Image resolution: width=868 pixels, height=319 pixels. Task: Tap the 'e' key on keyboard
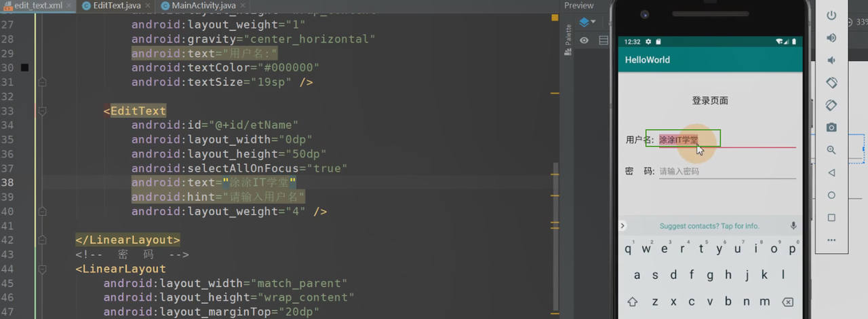(665, 249)
